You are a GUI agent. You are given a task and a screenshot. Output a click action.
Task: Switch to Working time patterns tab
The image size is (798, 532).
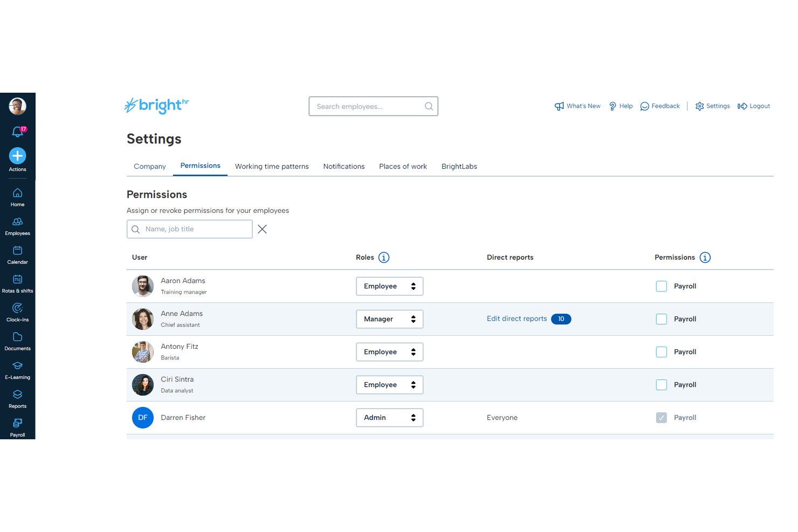[272, 167]
